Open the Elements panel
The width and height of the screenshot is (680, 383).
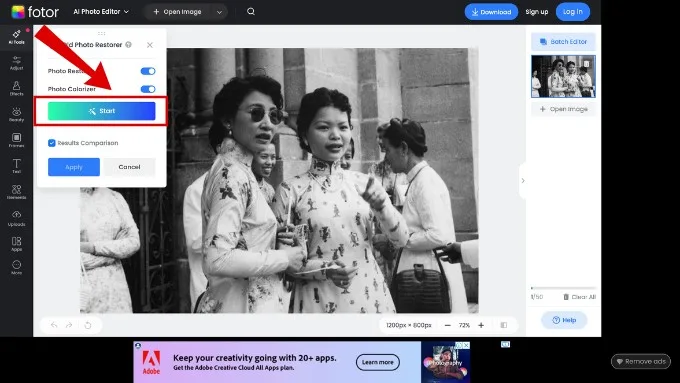click(x=16, y=192)
